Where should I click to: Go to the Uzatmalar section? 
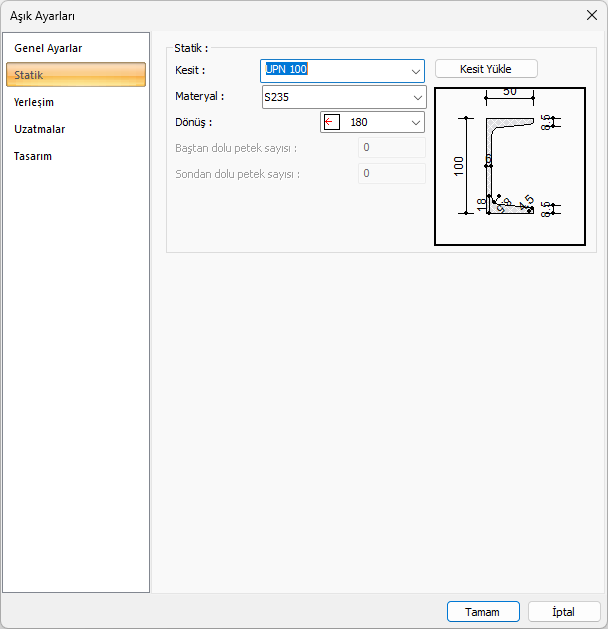[40, 129]
